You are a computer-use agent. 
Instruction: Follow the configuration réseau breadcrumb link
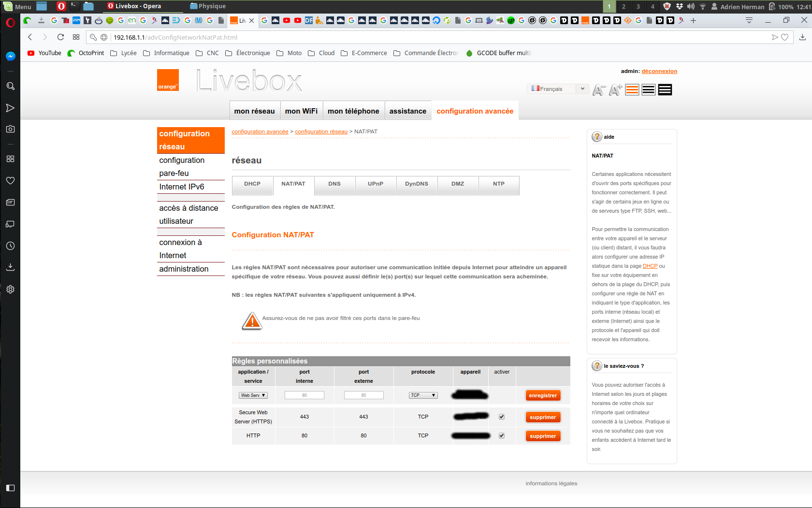321,131
